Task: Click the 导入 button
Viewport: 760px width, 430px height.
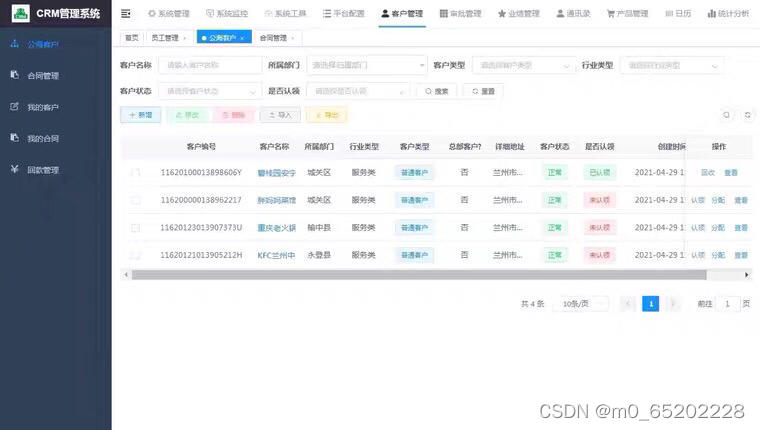Action: coord(280,115)
